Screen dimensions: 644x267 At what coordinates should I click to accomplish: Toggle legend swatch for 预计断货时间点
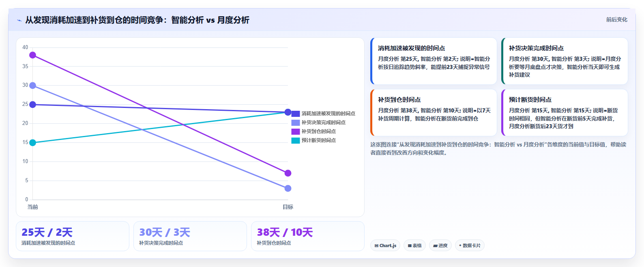[296, 140]
